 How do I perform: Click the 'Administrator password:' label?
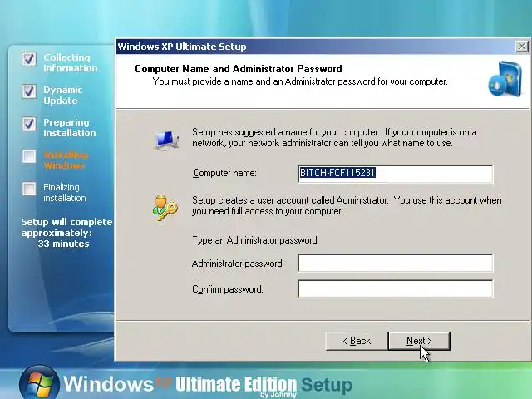coord(238,264)
